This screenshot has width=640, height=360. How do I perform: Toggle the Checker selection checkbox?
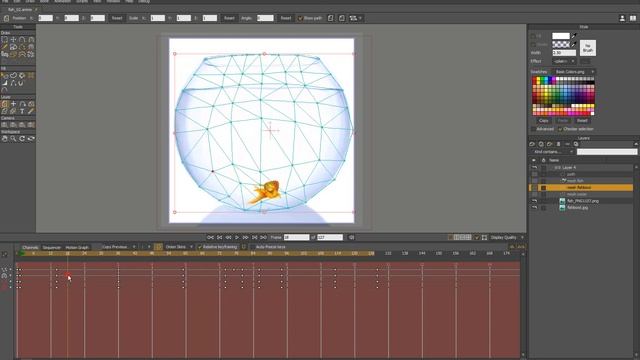560,129
